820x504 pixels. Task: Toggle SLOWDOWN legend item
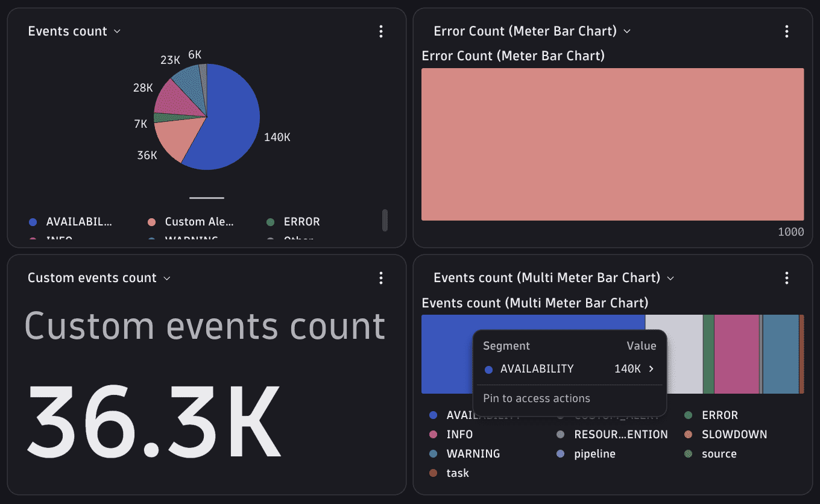[725, 435]
